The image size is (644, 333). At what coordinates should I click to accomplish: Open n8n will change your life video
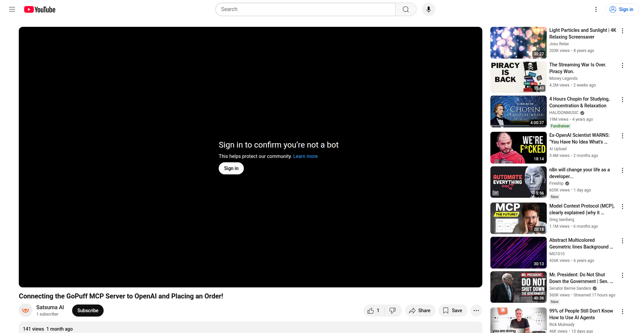(579, 173)
